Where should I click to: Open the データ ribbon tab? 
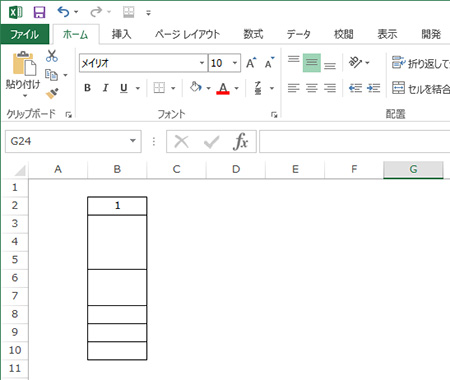coord(299,34)
